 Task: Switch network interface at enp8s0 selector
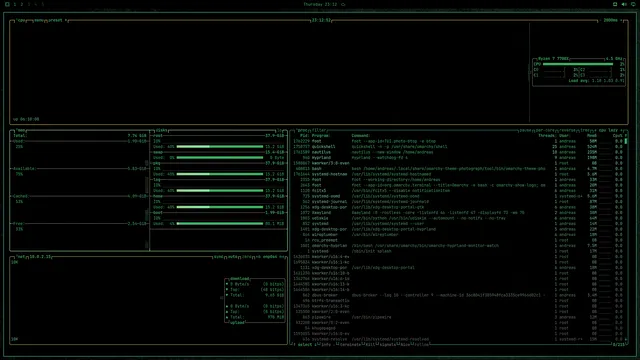pyautogui.click(x=270, y=257)
